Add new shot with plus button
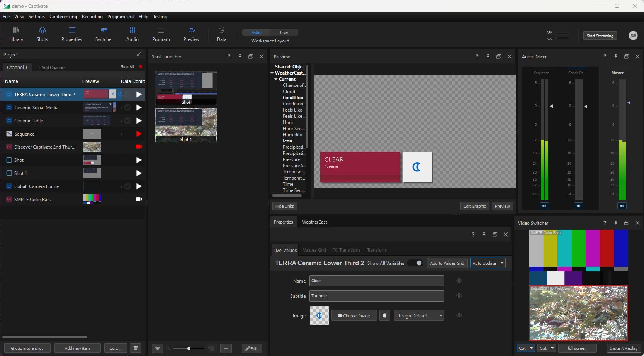 click(226, 348)
